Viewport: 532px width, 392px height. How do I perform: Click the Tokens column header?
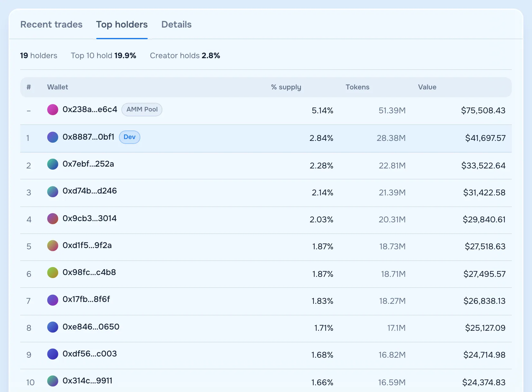[358, 87]
